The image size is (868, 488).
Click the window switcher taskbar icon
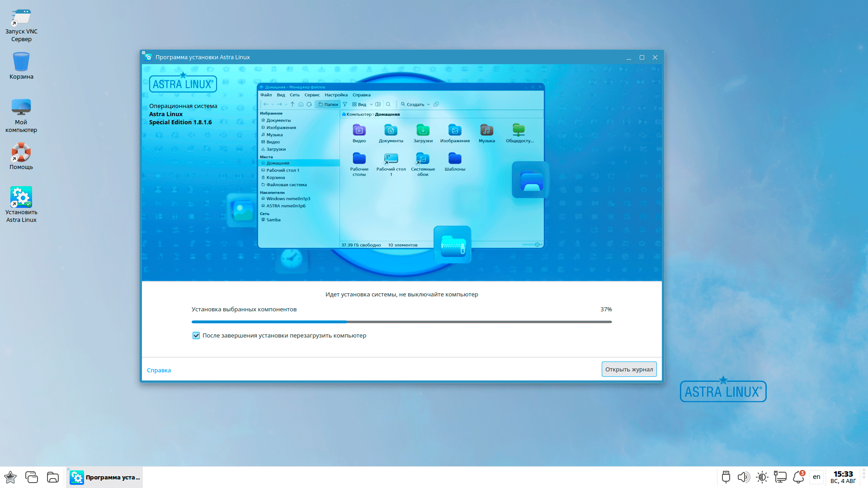pyautogui.click(x=32, y=477)
